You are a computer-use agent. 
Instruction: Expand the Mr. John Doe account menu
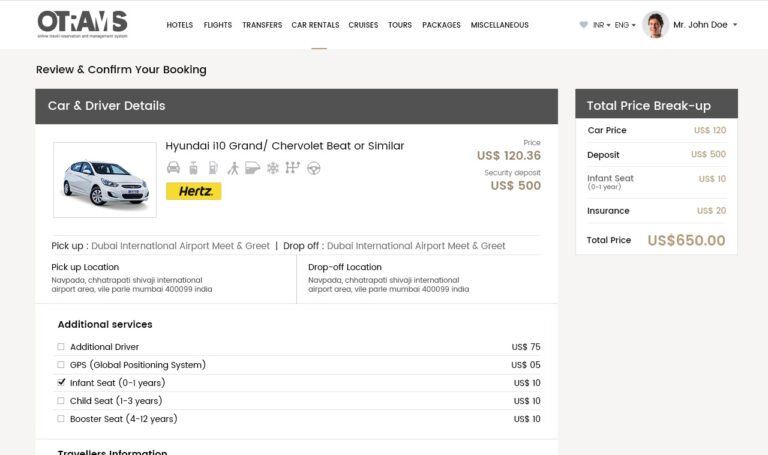coord(704,25)
